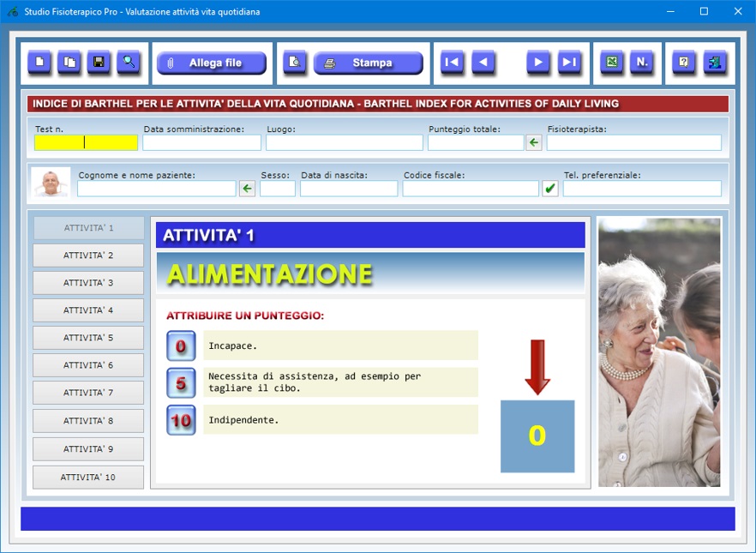The image size is (756, 553).
Task: Click Cognome e nome paziente field
Action: click(157, 189)
